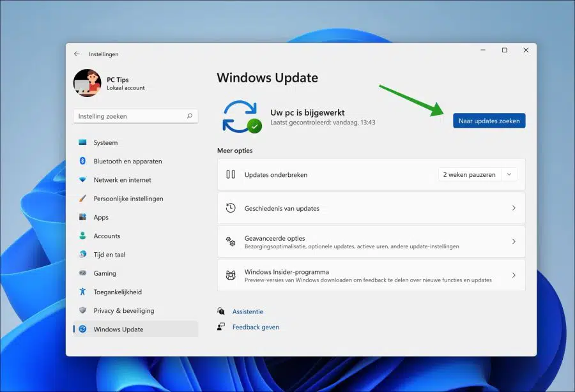Expand the Geschiedenis van updates chevron
Screen dimensions: 575x392
click(514, 208)
